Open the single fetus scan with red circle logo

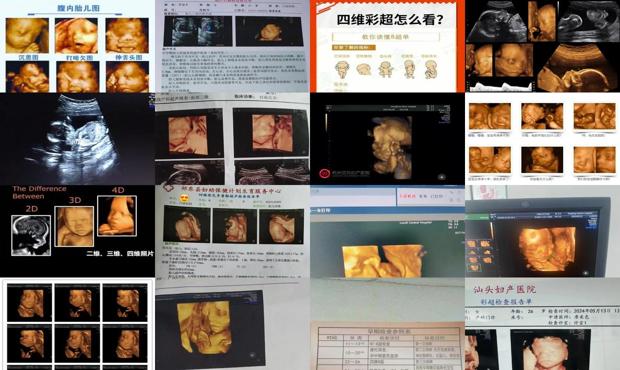click(388, 139)
